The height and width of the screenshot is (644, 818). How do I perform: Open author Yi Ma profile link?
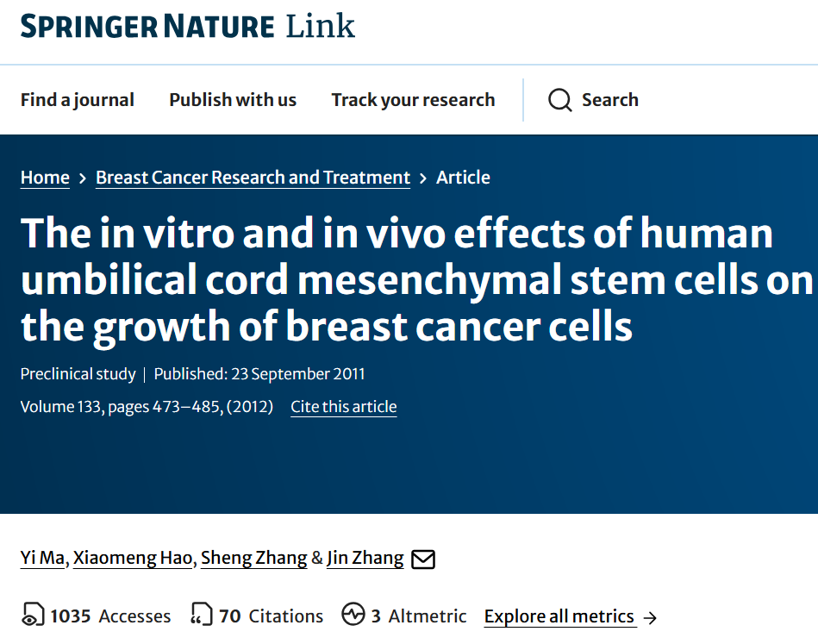tap(42, 558)
